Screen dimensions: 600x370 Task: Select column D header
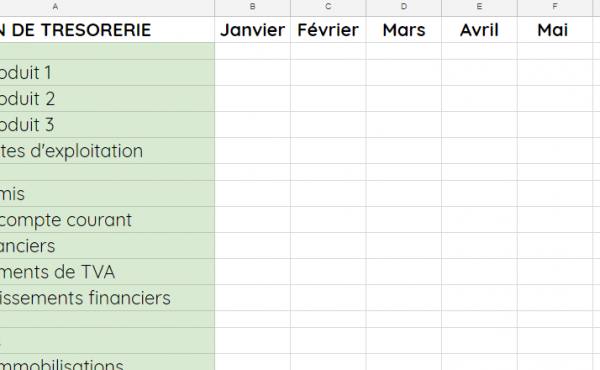click(x=404, y=8)
